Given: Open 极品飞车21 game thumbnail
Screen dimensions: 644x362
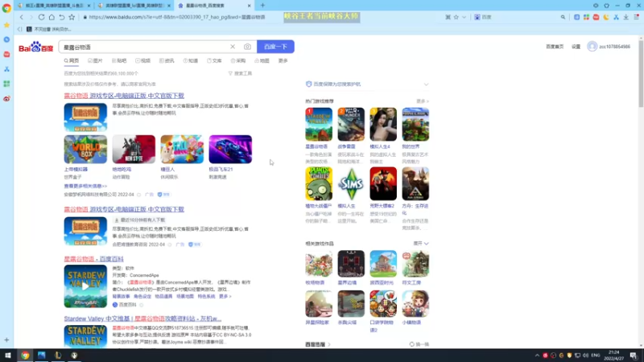Looking at the screenshot, I should 230,150.
